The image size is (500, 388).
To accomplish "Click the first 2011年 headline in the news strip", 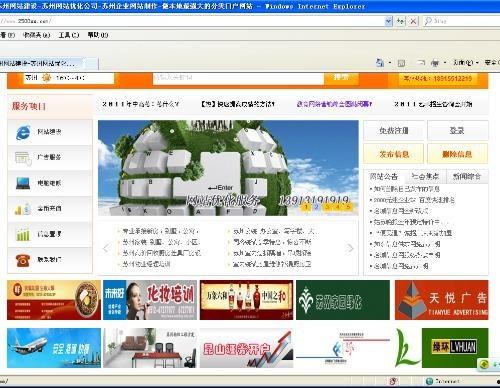I will click(141, 104).
